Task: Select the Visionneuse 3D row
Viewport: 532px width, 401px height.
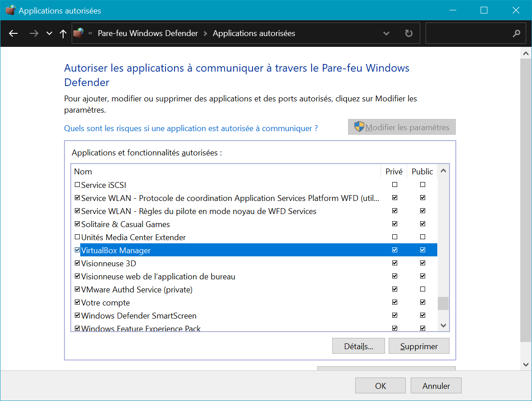Action: pos(254,263)
